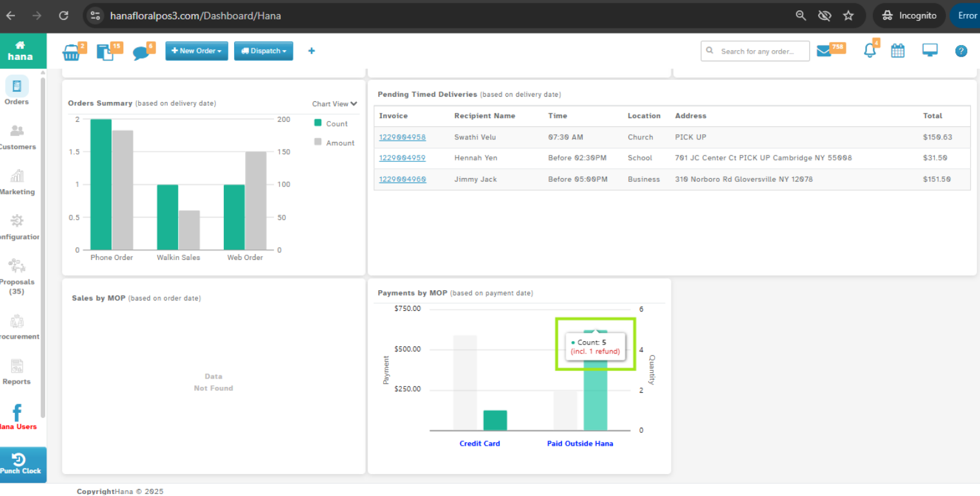The height and width of the screenshot is (496, 980).
Task: Click the Error button in browser toolbar
Action: (965, 15)
